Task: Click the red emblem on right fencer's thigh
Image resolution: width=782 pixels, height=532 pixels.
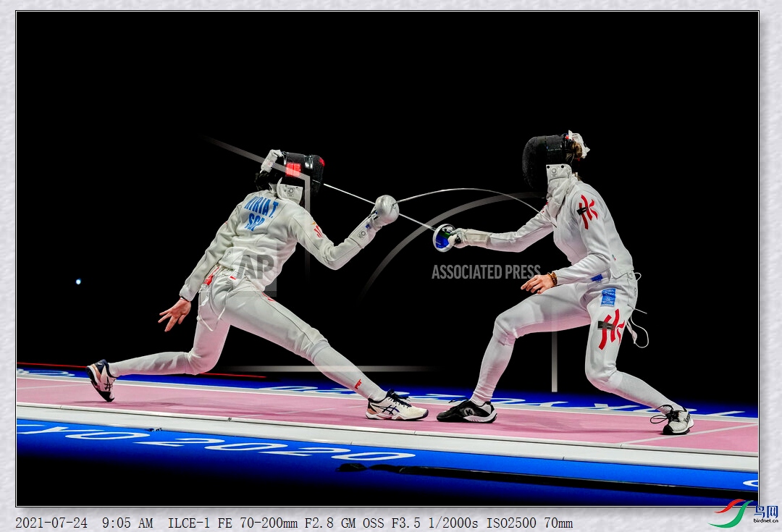Action: [611, 329]
